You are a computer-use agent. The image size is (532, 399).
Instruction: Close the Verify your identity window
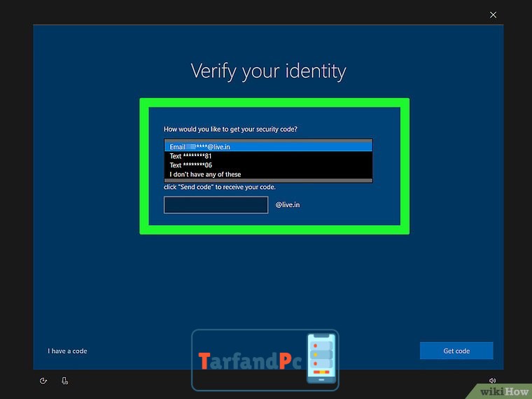[493, 15]
